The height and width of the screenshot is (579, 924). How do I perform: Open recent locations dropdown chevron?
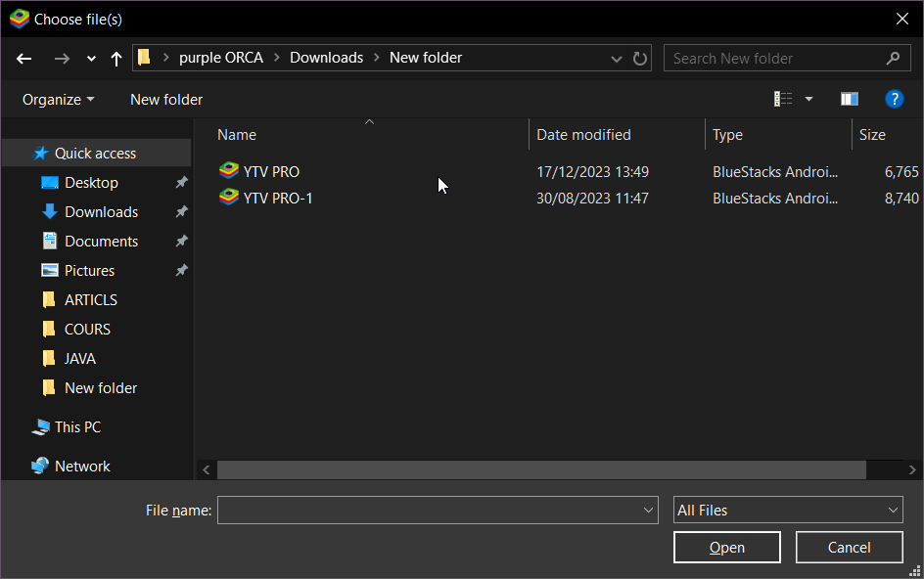pyautogui.click(x=91, y=59)
